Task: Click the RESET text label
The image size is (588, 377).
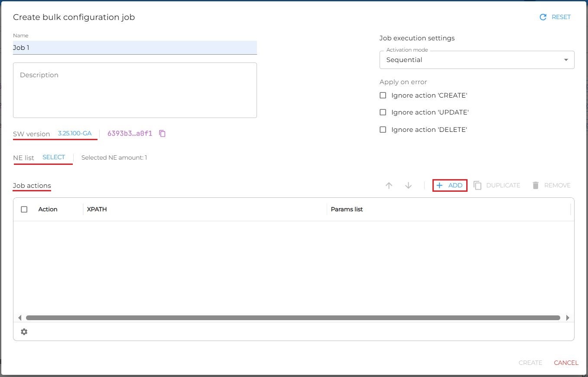Action: (561, 17)
